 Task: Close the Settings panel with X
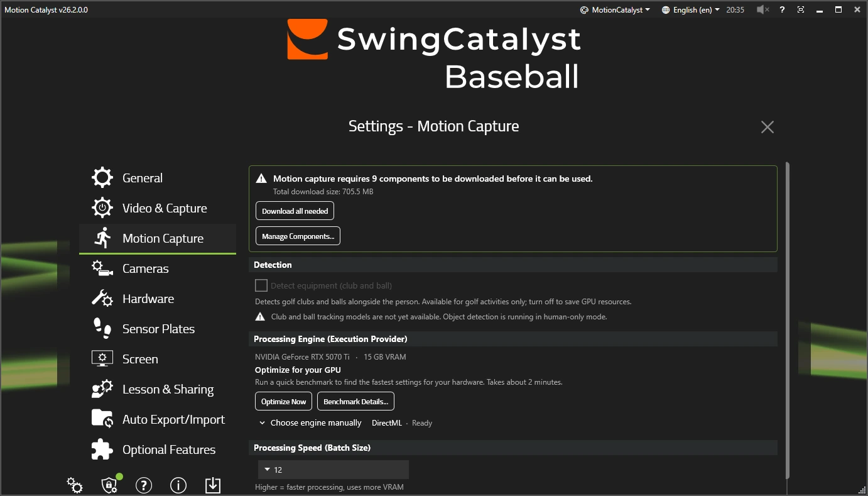768,127
